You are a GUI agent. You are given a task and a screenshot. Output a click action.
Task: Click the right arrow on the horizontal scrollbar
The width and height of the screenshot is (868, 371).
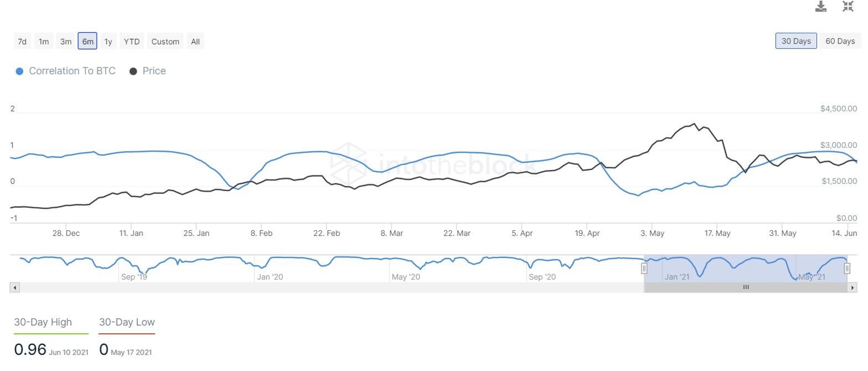tap(853, 287)
